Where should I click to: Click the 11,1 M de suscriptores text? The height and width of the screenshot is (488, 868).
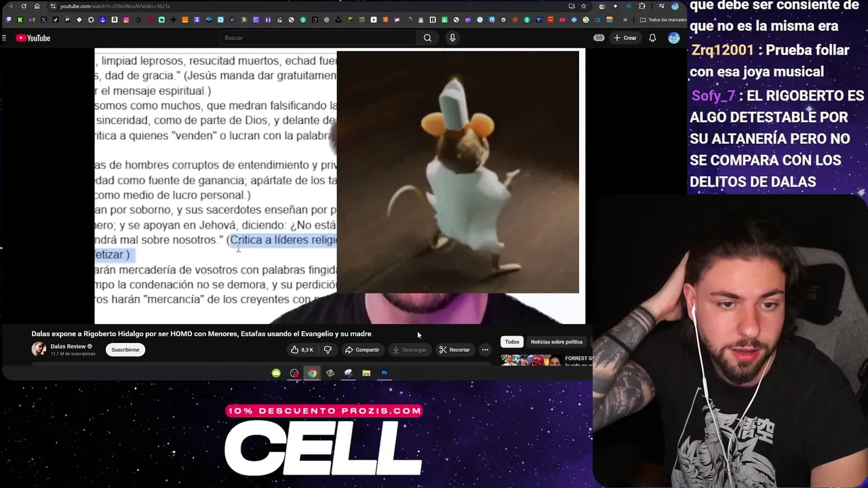click(73, 354)
